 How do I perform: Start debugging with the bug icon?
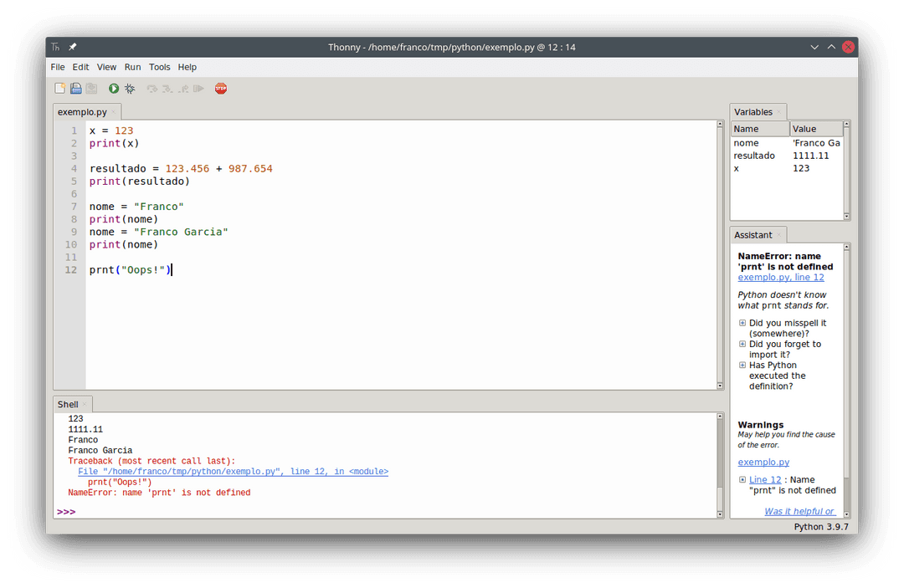coord(130,88)
